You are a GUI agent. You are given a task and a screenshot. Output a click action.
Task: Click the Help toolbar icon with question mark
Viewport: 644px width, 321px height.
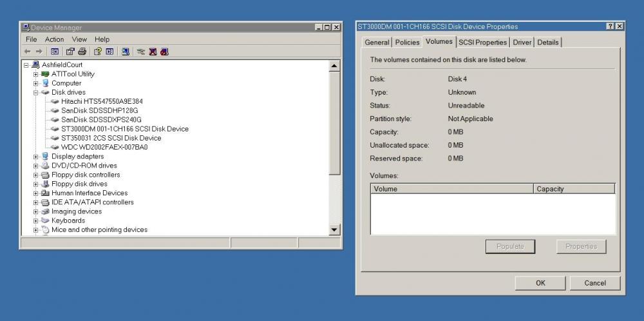pos(97,52)
